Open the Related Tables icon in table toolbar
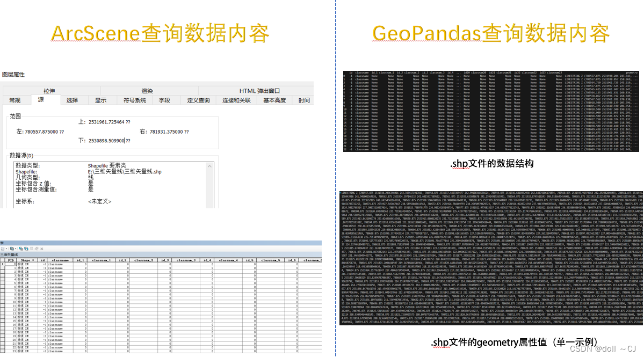644x357 pixels. point(12,249)
